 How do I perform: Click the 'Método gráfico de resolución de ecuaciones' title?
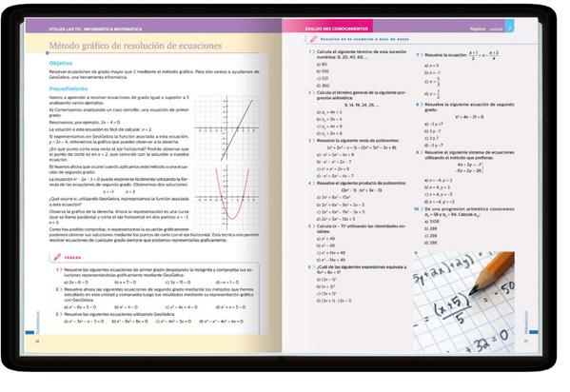135,46
